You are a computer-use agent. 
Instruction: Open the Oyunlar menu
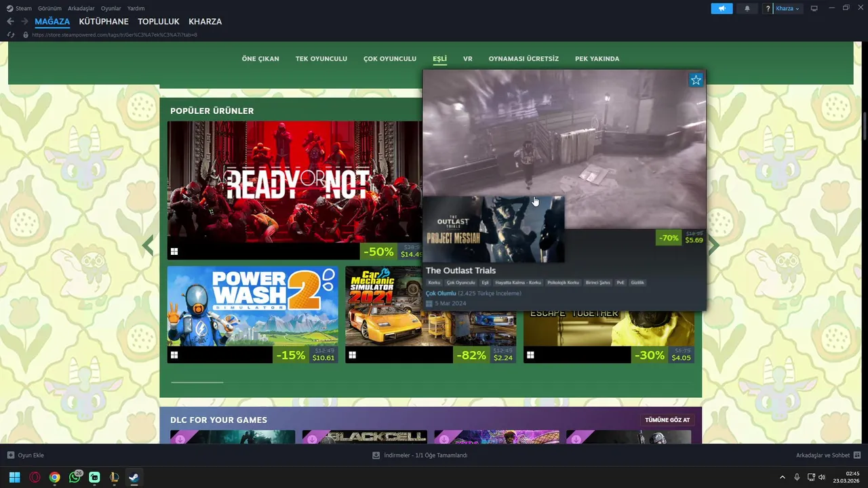(111, 8)
